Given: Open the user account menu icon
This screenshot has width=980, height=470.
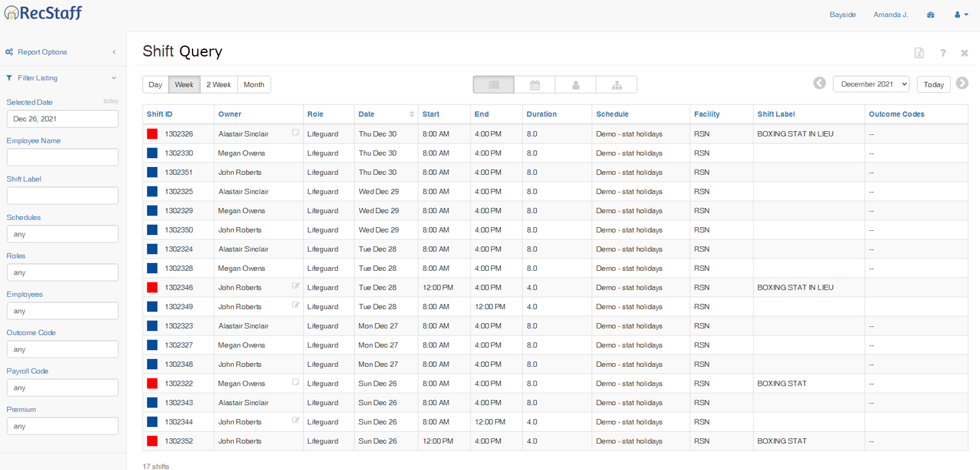Looking at the screenshot, I should [961, 15].
